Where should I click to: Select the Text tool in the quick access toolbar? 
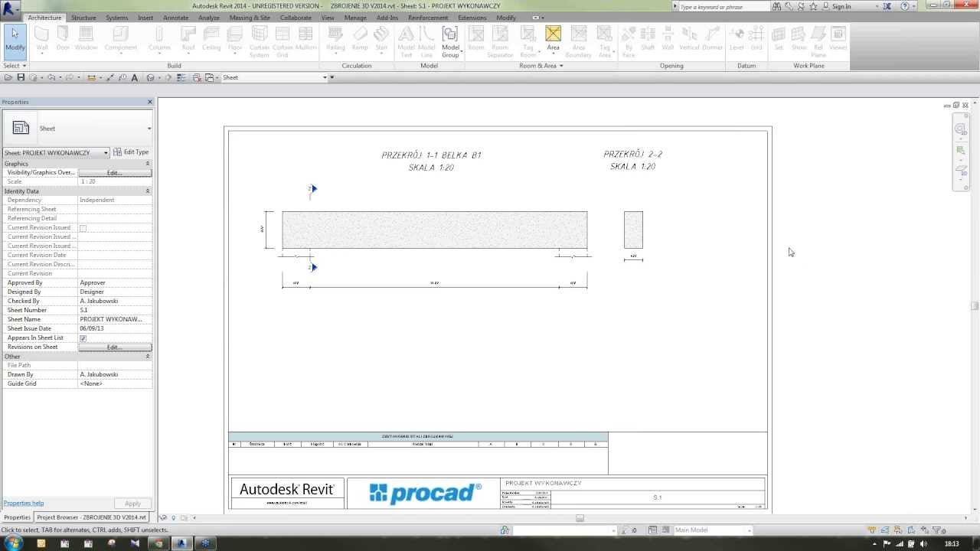click(x=135, y=77)
